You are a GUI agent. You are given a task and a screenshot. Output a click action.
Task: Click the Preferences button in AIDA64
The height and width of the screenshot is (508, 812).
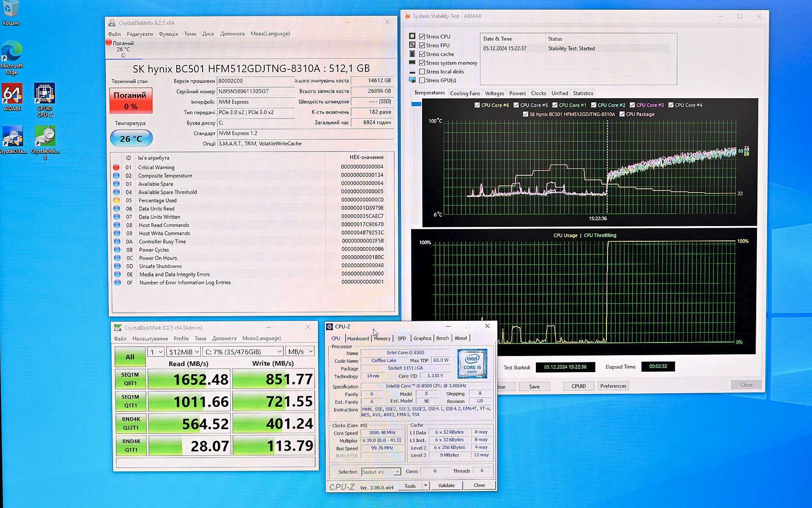pyautogui.click(x=613, y=386)
